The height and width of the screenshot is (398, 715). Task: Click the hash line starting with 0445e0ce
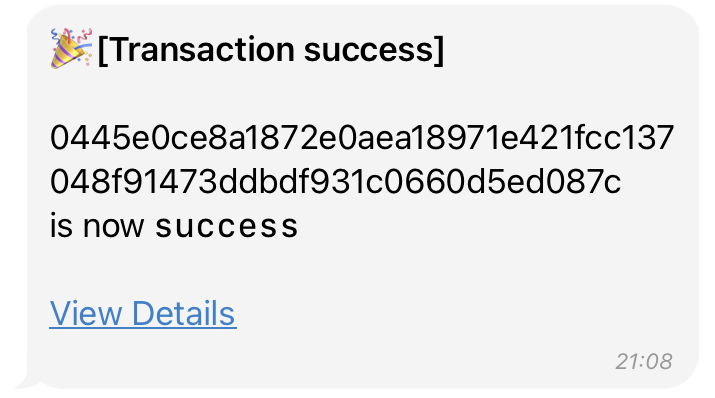(x=362, y=138)
